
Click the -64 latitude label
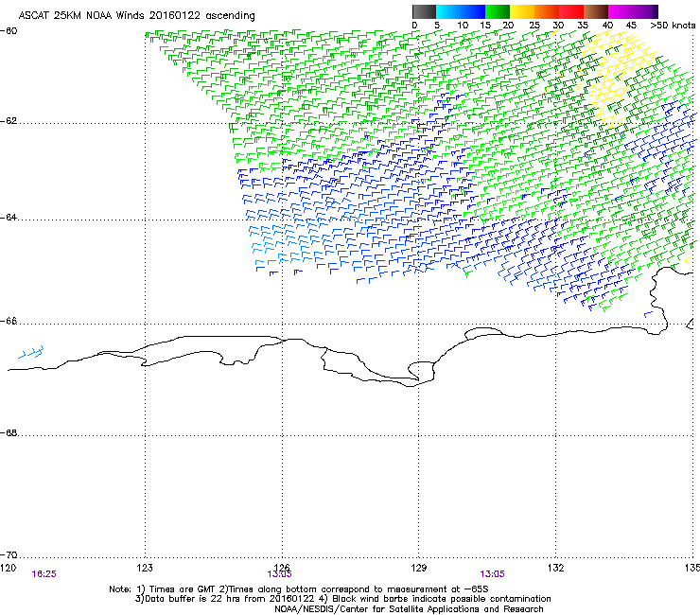[9, 218]
